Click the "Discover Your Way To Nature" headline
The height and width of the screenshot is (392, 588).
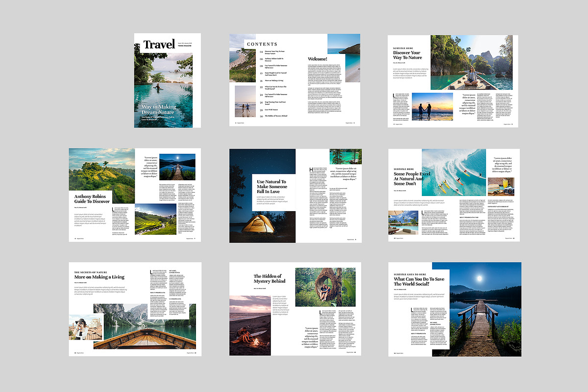click(407, 55)
